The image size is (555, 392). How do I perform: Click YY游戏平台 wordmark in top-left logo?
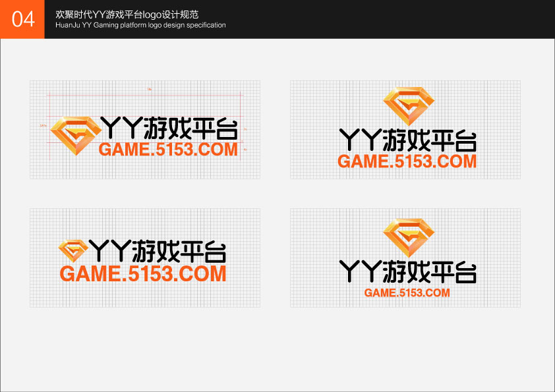point(169,128)
